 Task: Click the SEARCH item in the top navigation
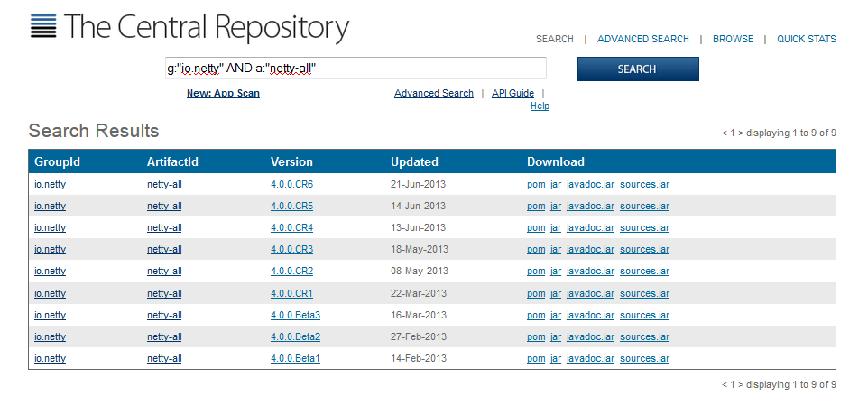554,40
